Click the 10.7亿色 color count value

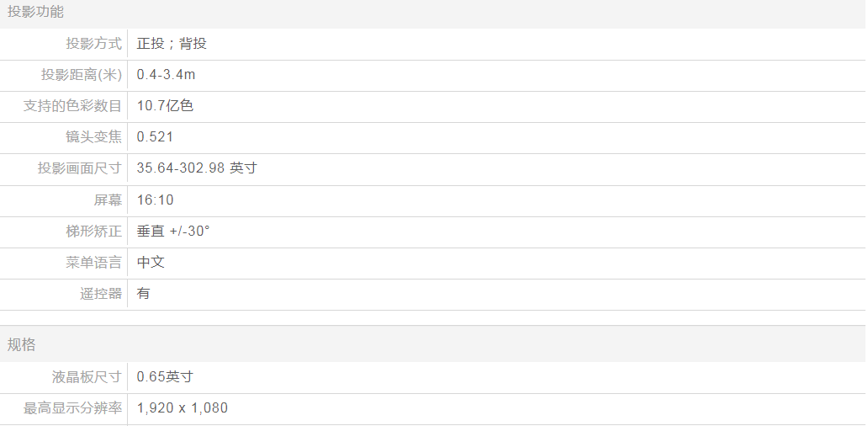tap(165, 106)
